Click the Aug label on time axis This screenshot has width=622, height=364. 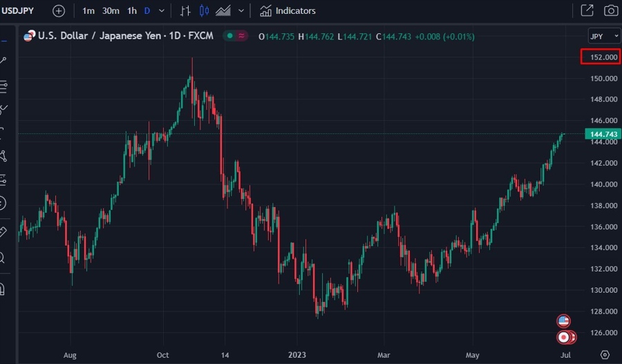(70, 355)
